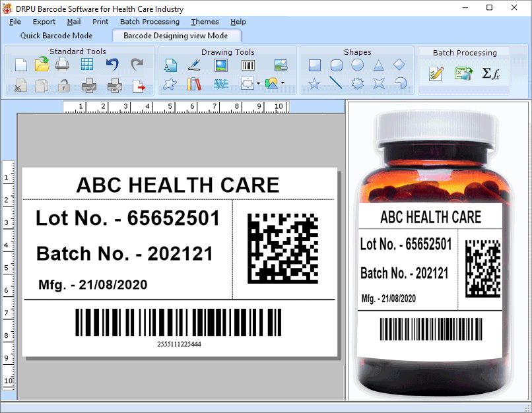532x413 pixels.
Task: Redo the last undone action
Action: [x=137, y=64]
